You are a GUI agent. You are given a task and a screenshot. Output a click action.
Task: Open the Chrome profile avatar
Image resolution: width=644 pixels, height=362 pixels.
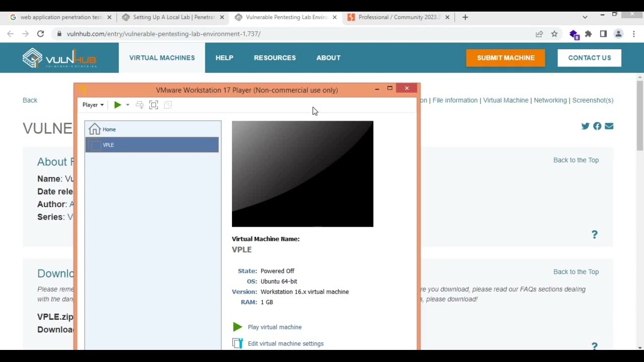coord(618,34)
